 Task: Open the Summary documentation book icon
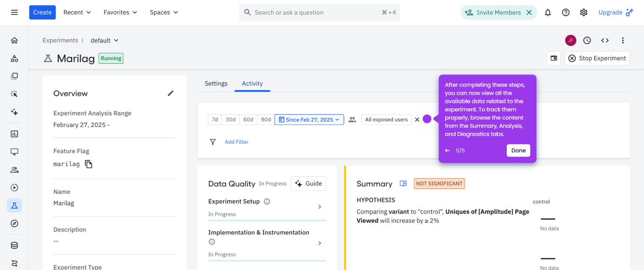click(x=403, y=184)
